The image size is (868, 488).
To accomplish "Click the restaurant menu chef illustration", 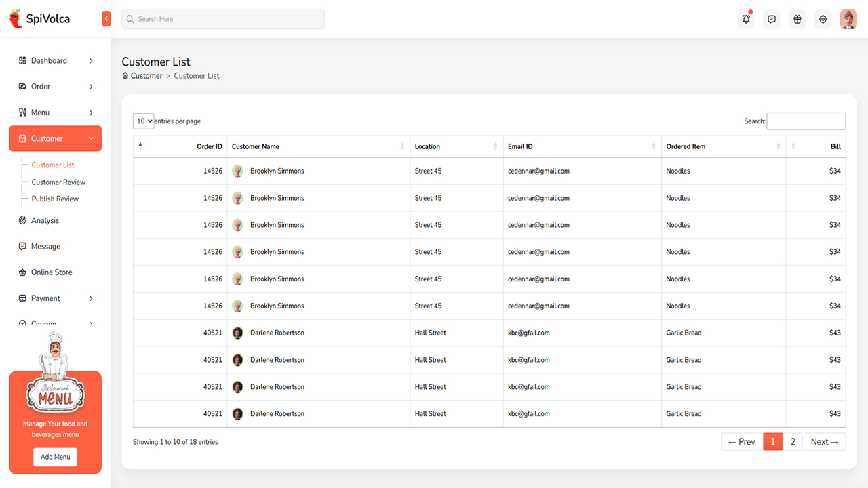I will click(56, 373).
